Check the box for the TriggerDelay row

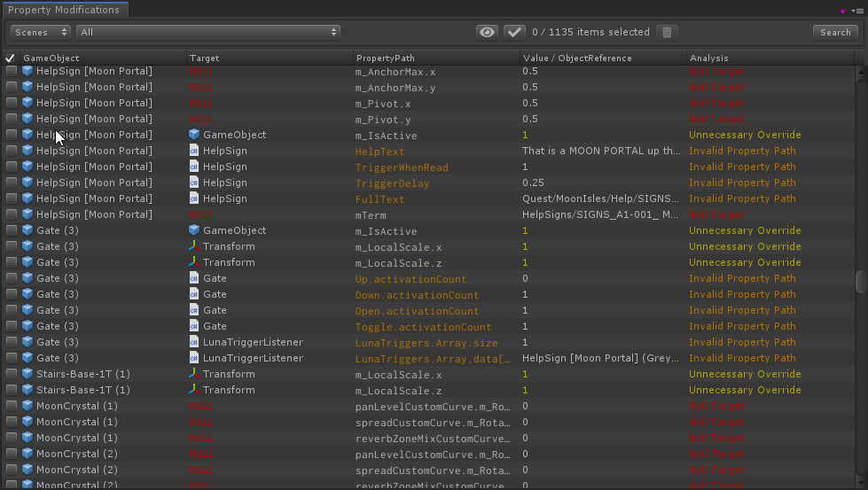(11, 183)
